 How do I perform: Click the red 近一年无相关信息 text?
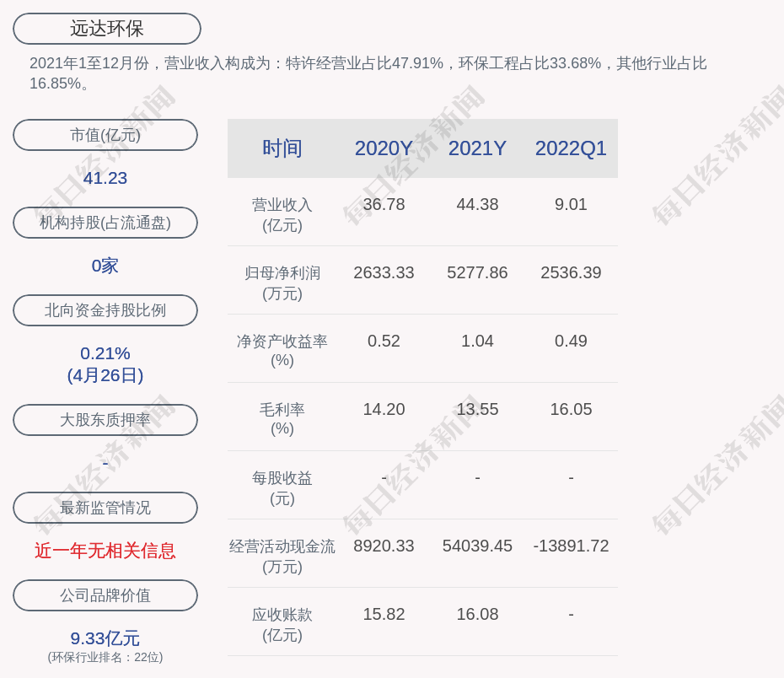click(105, 551)
